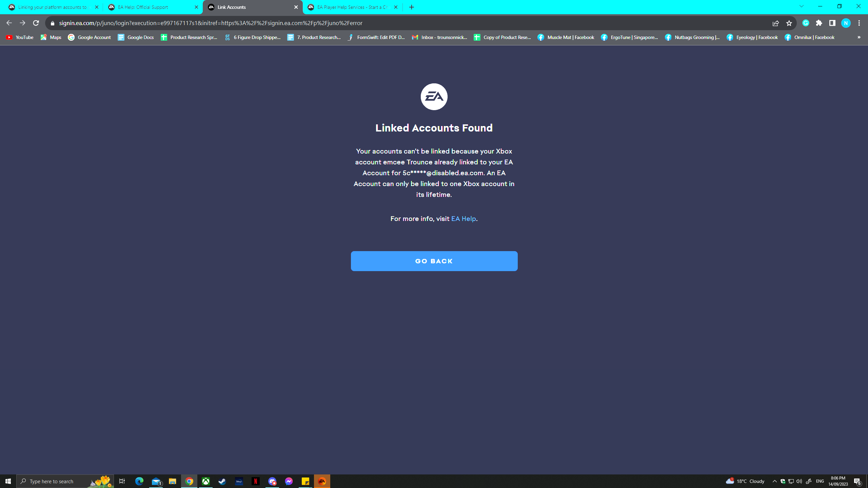Open the volume control icon
The width and height of the screenshot is (868, 488).
click(799, 481)
